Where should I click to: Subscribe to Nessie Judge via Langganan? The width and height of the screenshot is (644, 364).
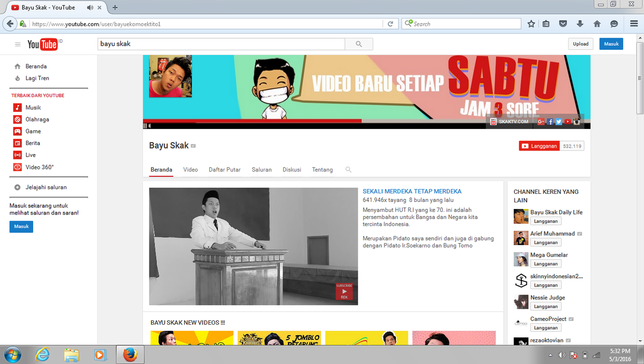tap(545, 307)
